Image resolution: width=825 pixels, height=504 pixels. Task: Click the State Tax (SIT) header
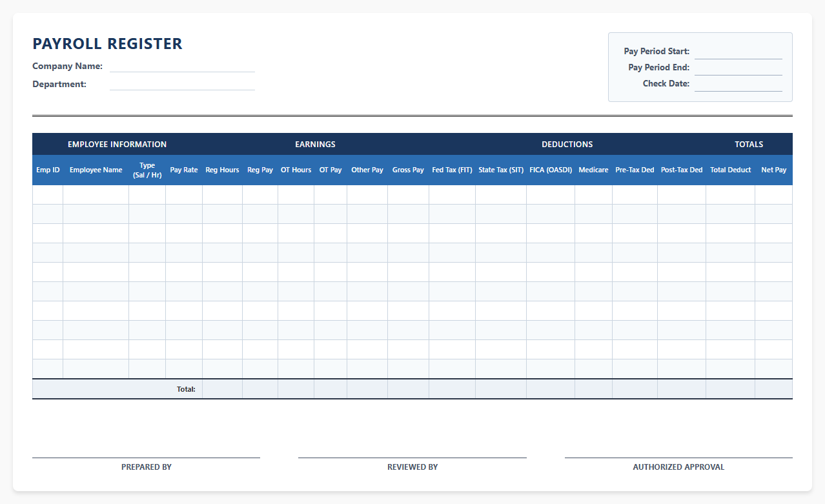(x=501, y=170)
